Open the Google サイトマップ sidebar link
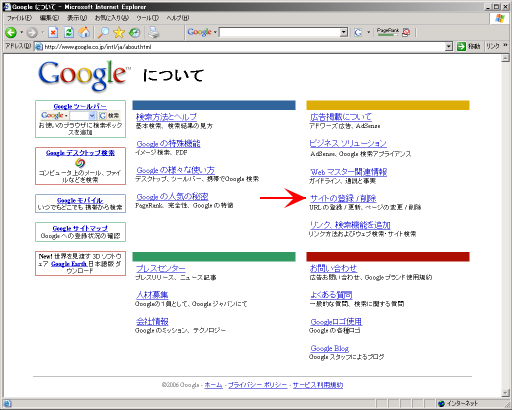Image resolution: width=512 pixels, height=410 pixels. [80, 228]
